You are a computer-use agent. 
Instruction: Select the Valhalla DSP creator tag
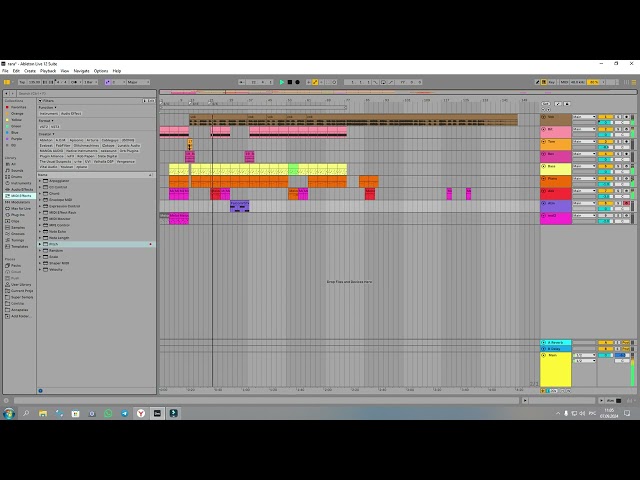point(104,161)
